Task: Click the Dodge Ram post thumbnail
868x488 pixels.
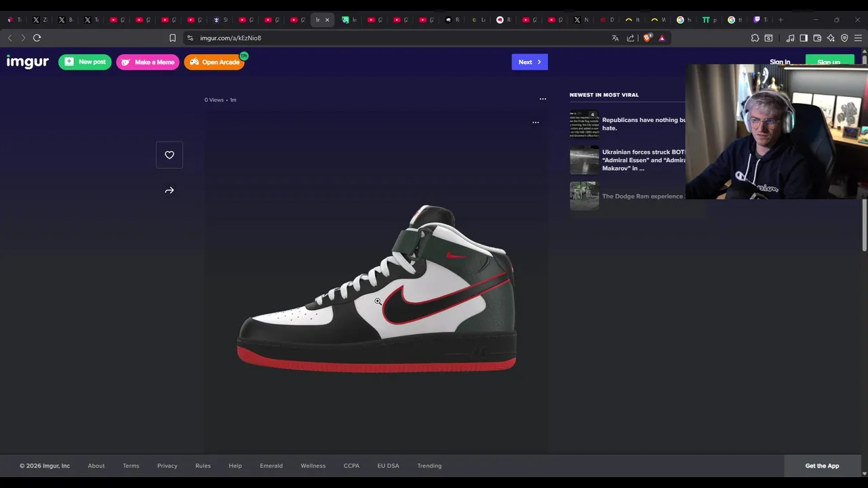Action: coord(585,196)
